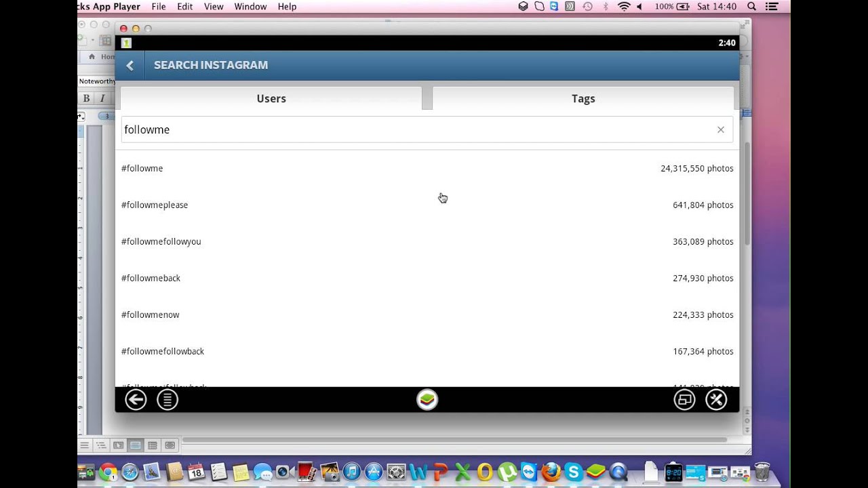
Task: Open the Trash in the Dock
Action: pos(762,472)
